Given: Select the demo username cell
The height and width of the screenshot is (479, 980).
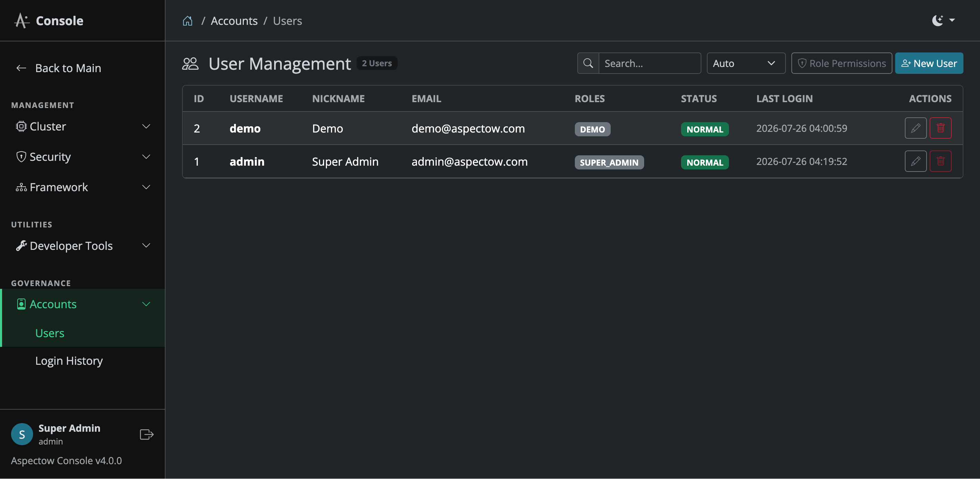Looking at the screenshot, I should tap(245, 129).
